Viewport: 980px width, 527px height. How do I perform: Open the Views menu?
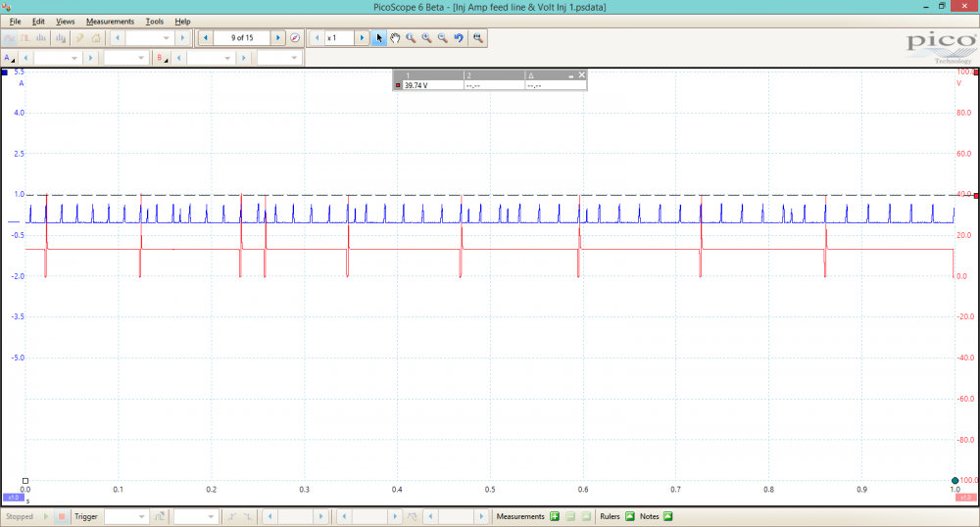(x=65, y=22)
